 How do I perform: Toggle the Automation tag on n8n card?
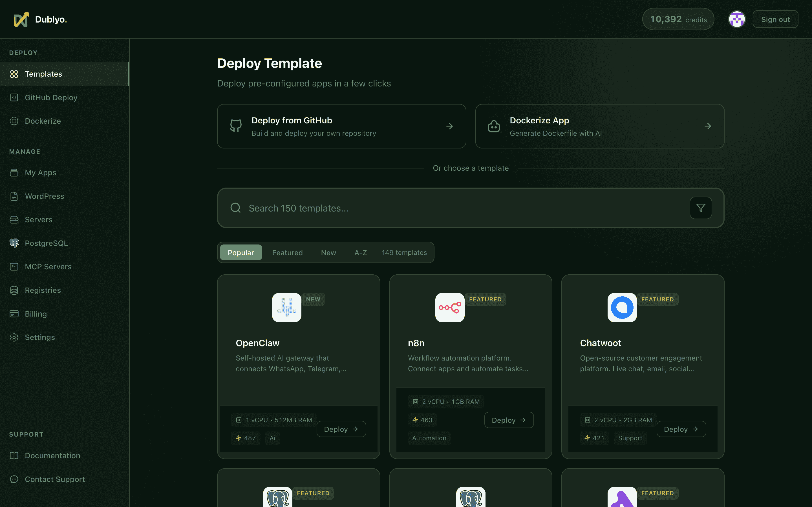click(x=429, y=438)
